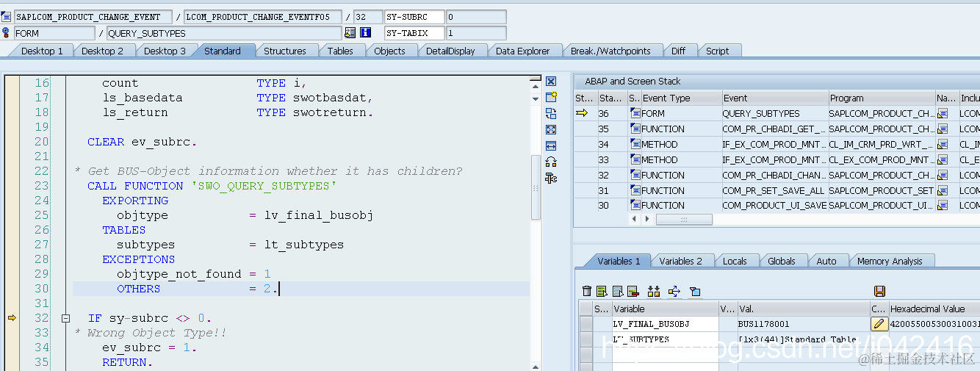Open the Script tab

717,51
